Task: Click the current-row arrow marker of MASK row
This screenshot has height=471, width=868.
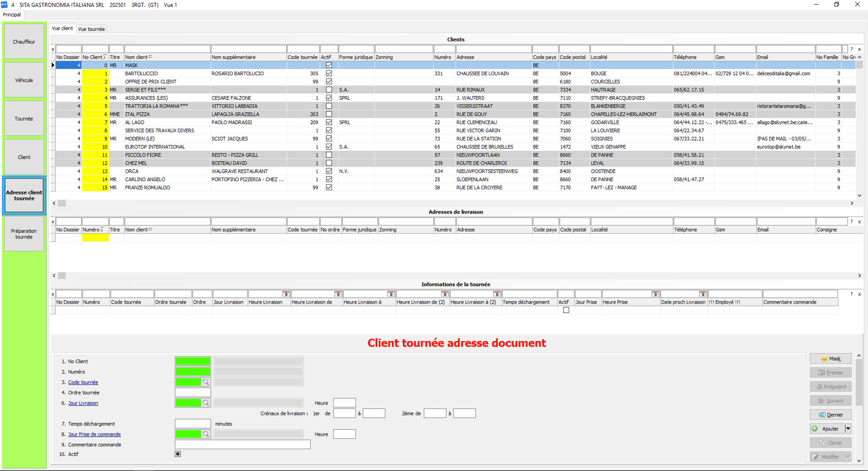Action: click(x=53, y=65)
